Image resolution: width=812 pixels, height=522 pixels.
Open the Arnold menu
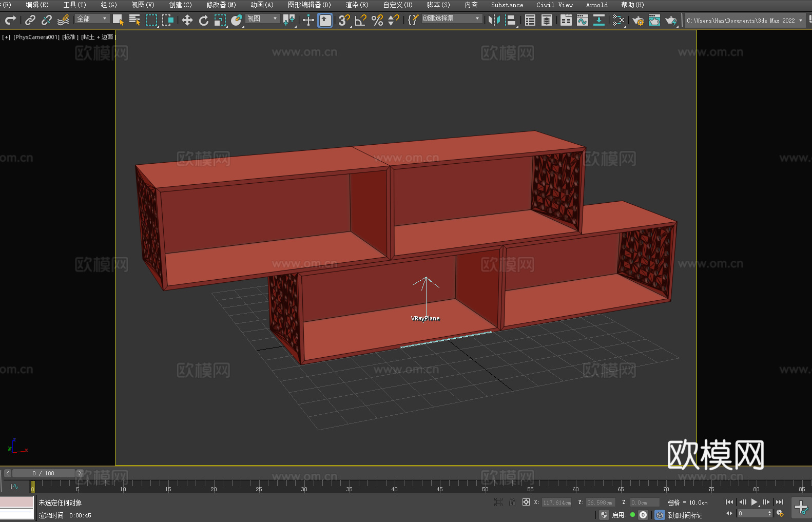tap(596, 5)
